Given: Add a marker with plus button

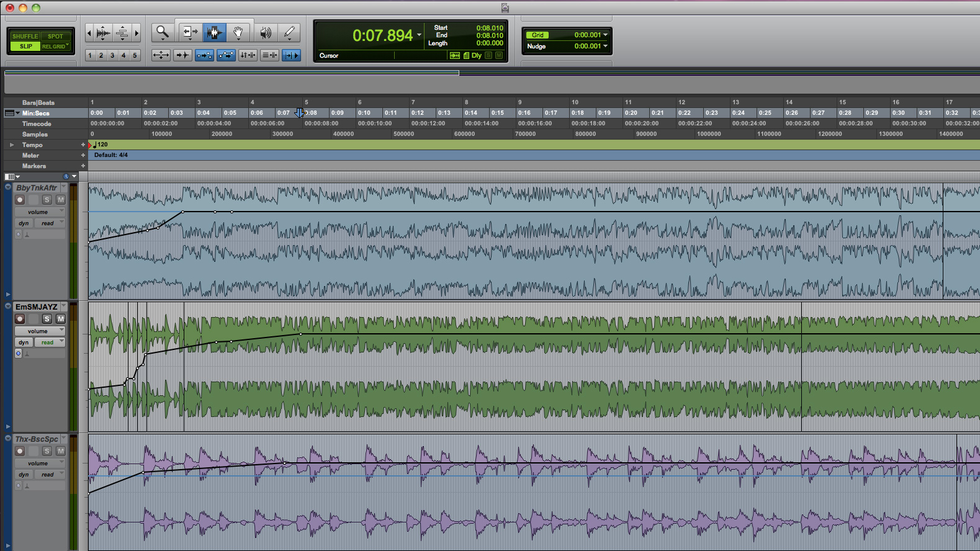Looking at the screenshot, I should (x=83, y=166).
